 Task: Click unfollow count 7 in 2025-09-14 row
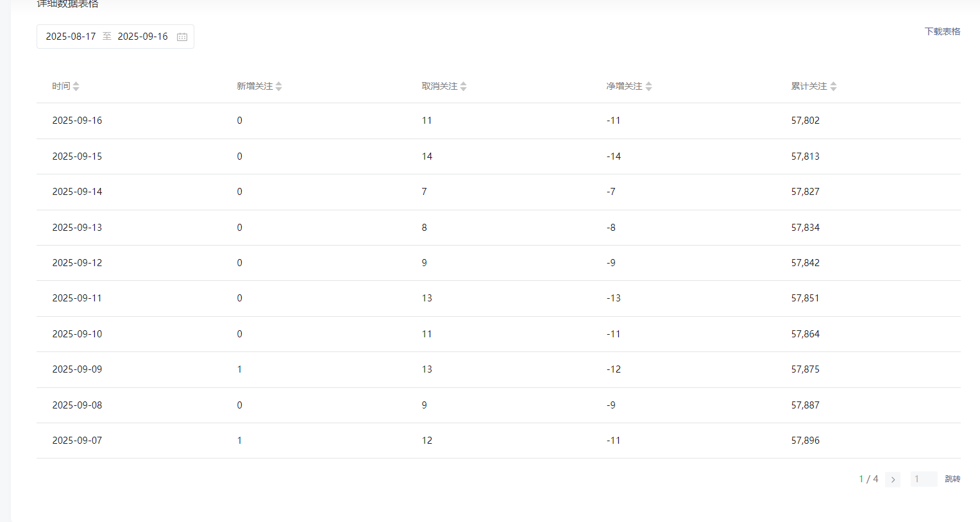[424, 192]
